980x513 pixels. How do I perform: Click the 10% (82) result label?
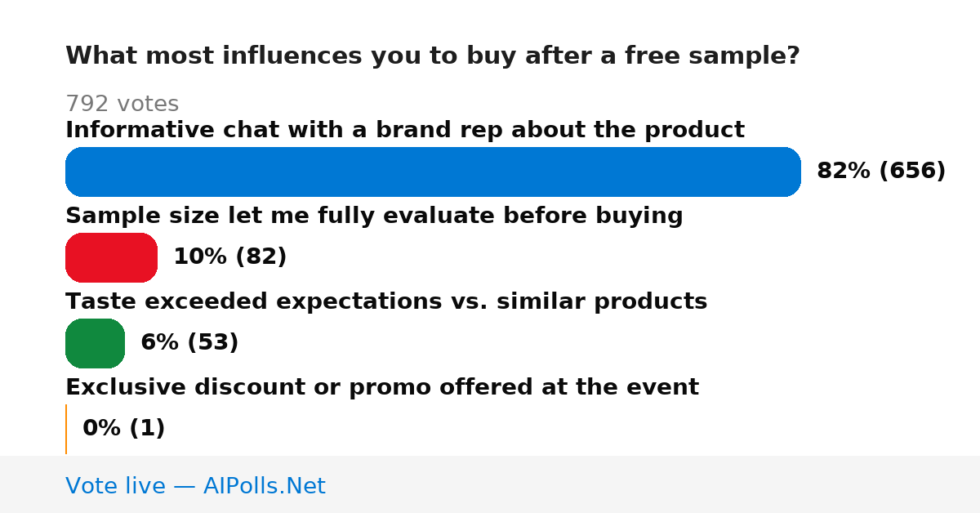230,257
